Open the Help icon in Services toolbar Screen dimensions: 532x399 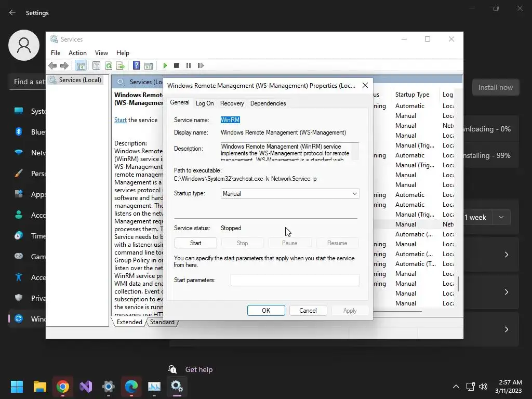[137, 65]
